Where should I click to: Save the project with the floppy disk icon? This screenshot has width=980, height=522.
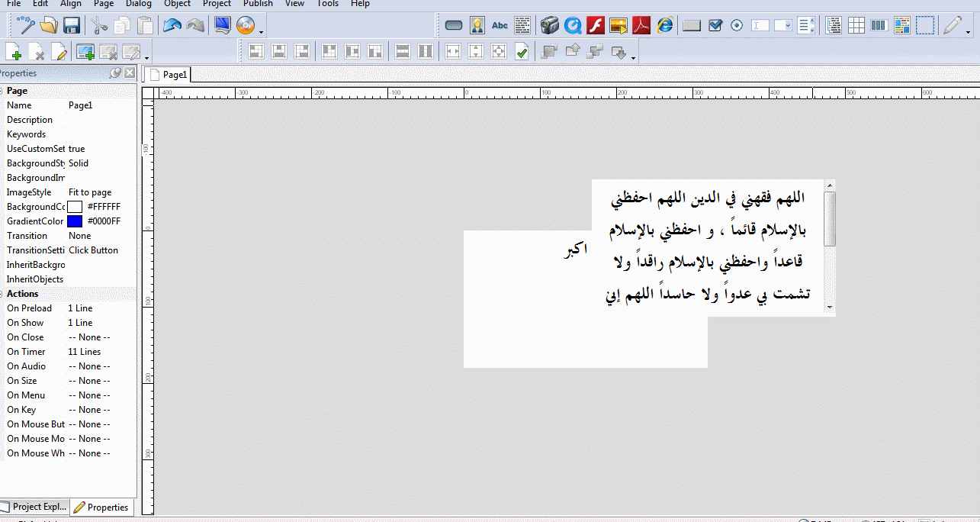coord(72,25)
